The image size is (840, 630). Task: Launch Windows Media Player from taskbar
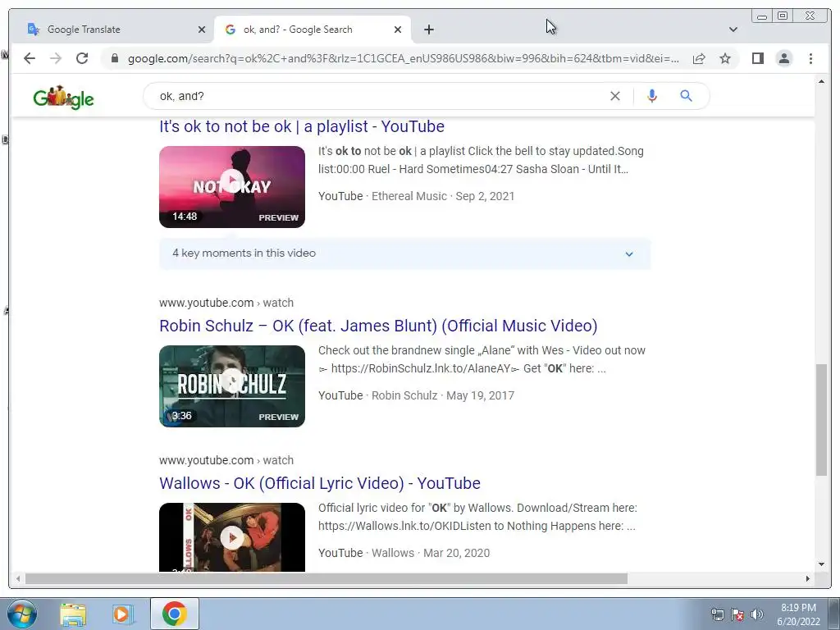click(x=123, y=614)
